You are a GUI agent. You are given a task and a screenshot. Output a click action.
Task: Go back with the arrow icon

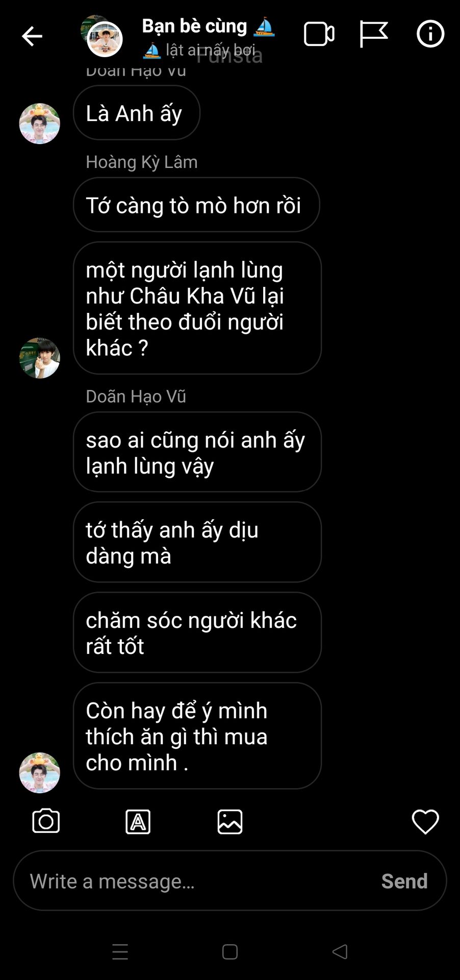[x=32, y=36]
